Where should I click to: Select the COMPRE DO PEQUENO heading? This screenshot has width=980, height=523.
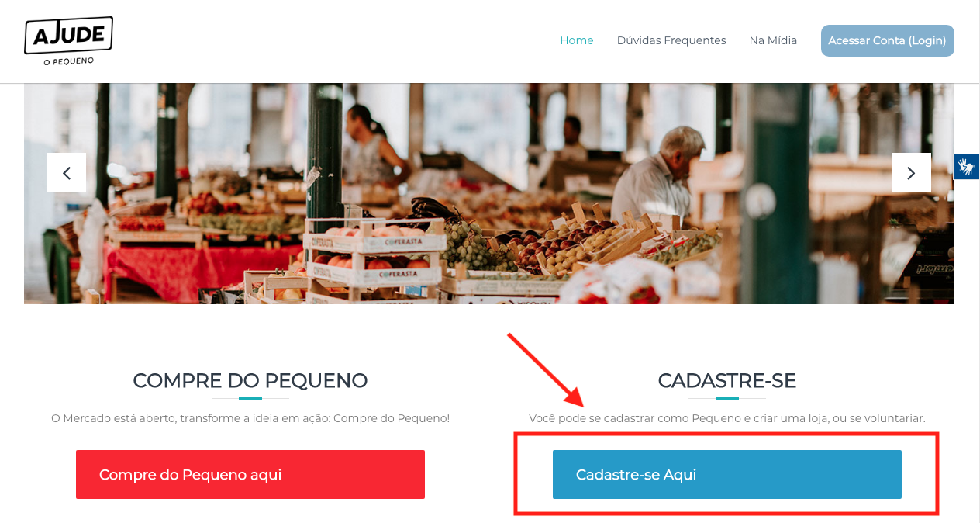[x=250, y=380]
